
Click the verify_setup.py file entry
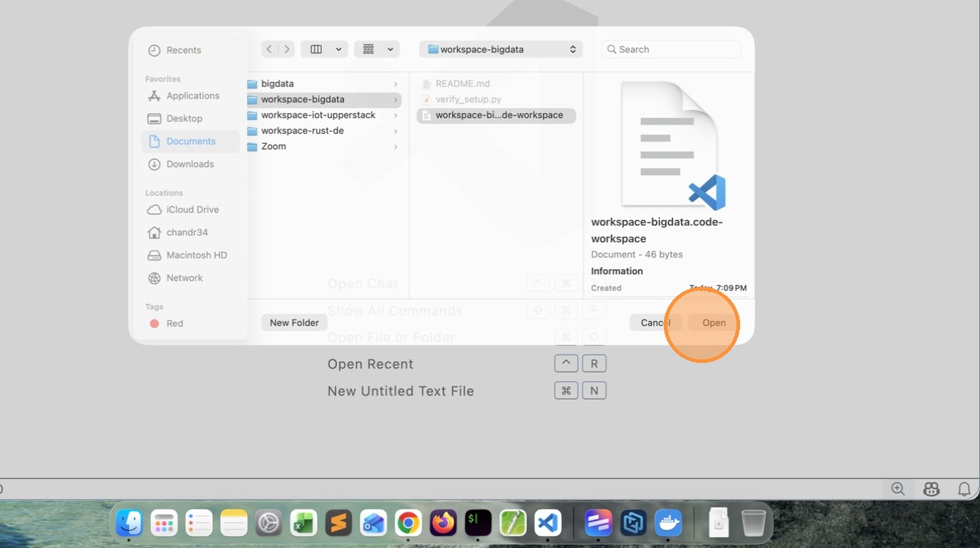coord(496,100)
